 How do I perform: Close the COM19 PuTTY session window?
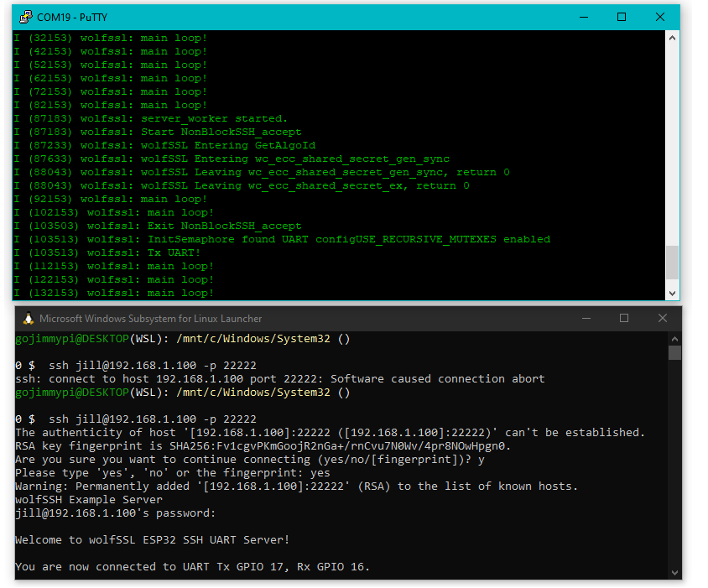[660, 16]
